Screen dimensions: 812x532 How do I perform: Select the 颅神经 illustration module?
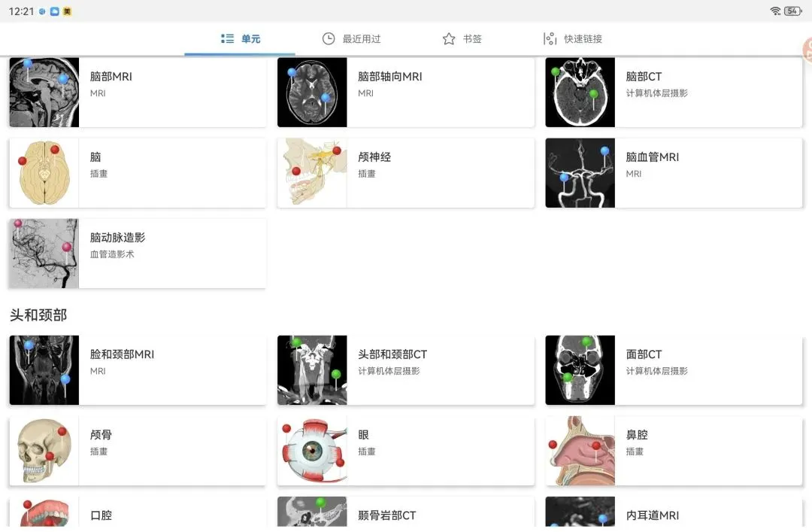pos(405,172)
